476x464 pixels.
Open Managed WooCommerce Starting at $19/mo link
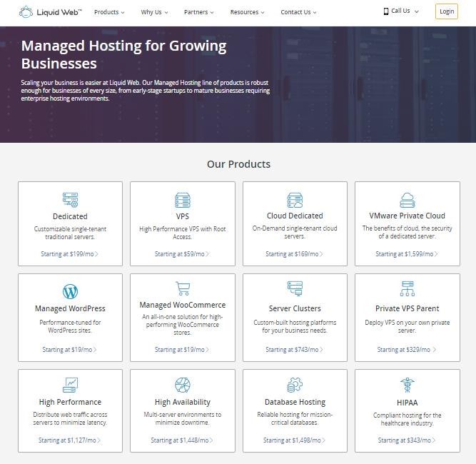pyautogui.click(x=182, y=350)
